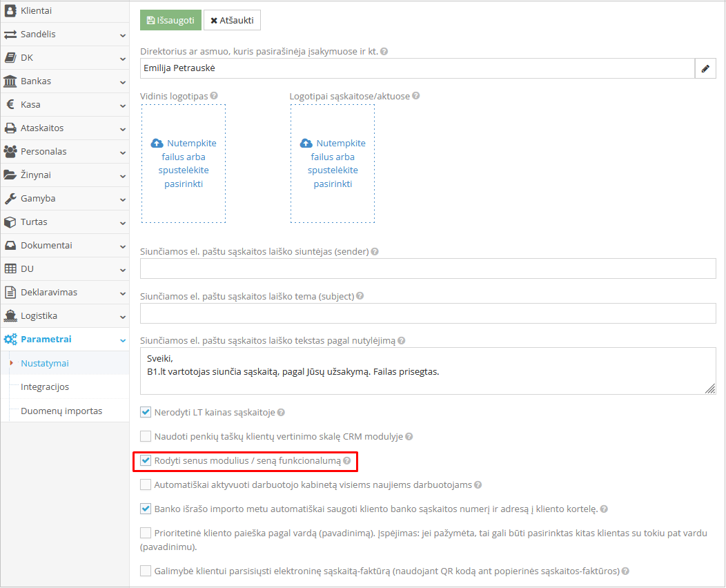726x588 pixels.
Task: Expand the Personalas menu chevron
Action: point(122,152)
